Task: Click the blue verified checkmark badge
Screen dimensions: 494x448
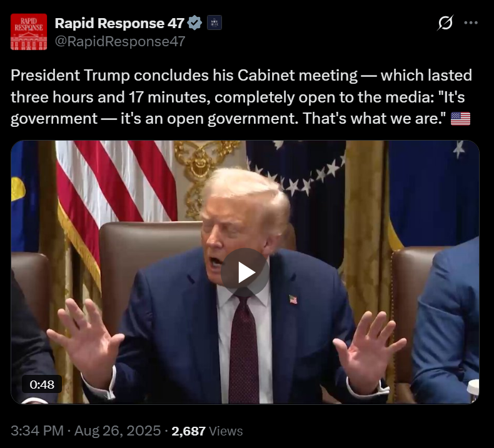Action: [194, 22]
